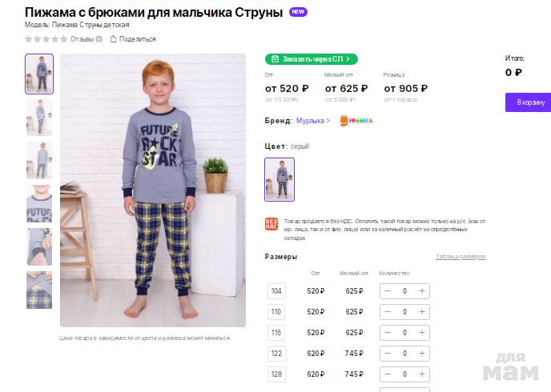
Task: Increase quantity for size 116
Action: (x=422, y=333)
